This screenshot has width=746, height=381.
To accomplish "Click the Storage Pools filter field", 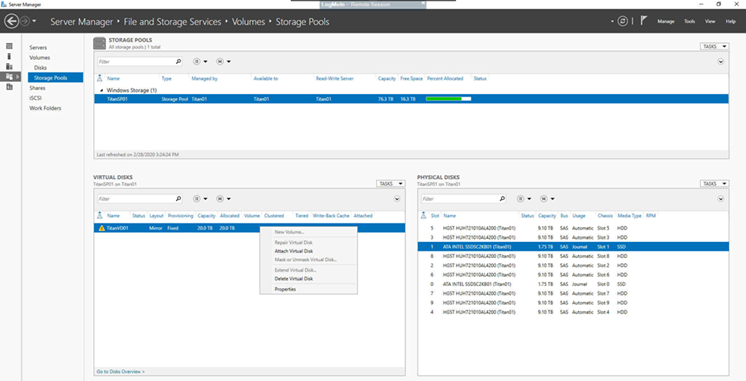I will (x=136, y=61).
